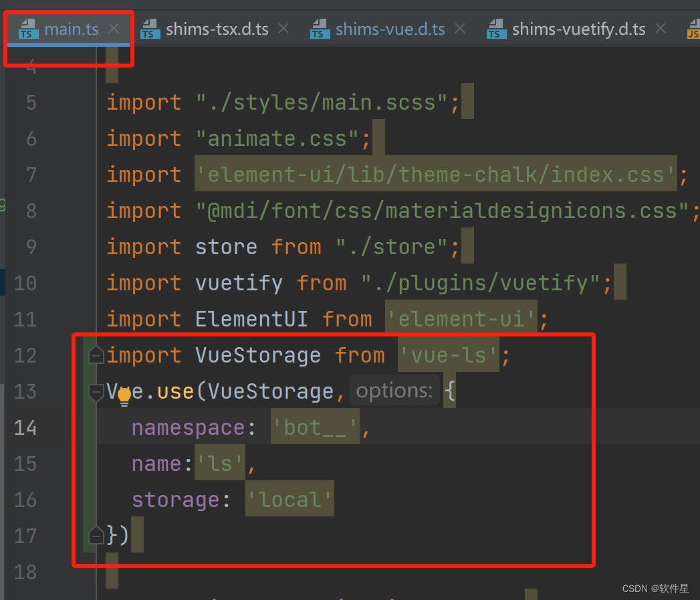Click the options: parameter inlay hint
This screenshot has width=700, height=600.
tap(394, 390)
